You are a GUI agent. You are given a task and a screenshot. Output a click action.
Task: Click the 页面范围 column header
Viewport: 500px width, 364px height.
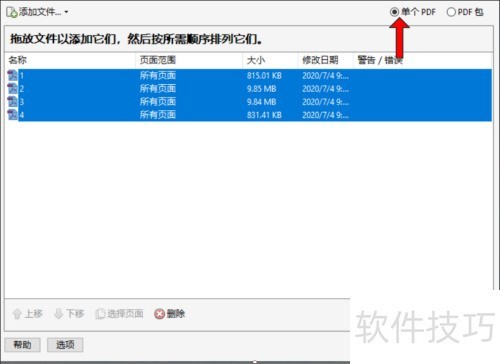tap(189, 60)
